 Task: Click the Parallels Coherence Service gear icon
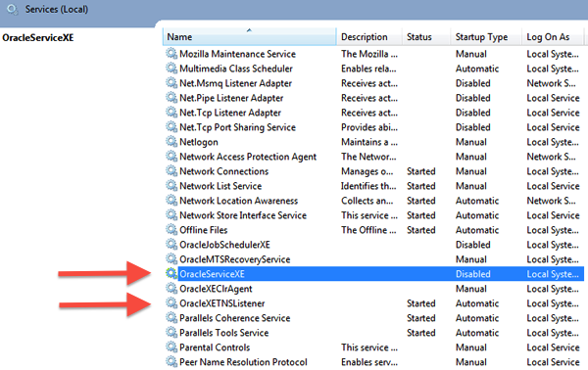171,318
